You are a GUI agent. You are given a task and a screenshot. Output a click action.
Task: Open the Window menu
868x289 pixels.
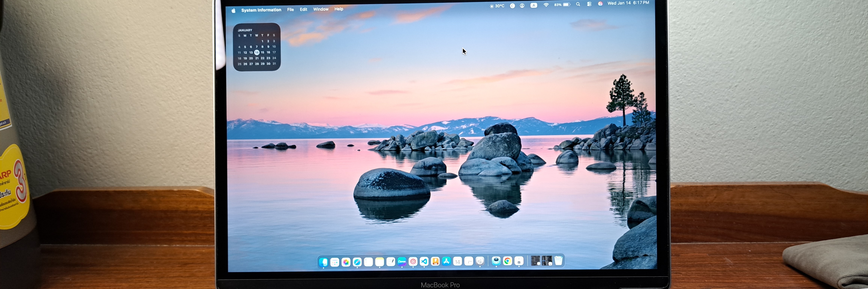click(321, 9)
